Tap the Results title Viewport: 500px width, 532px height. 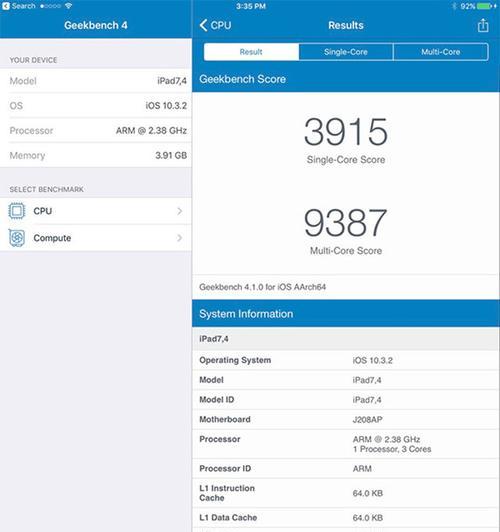pyautogui.click(x=346, y=25)
